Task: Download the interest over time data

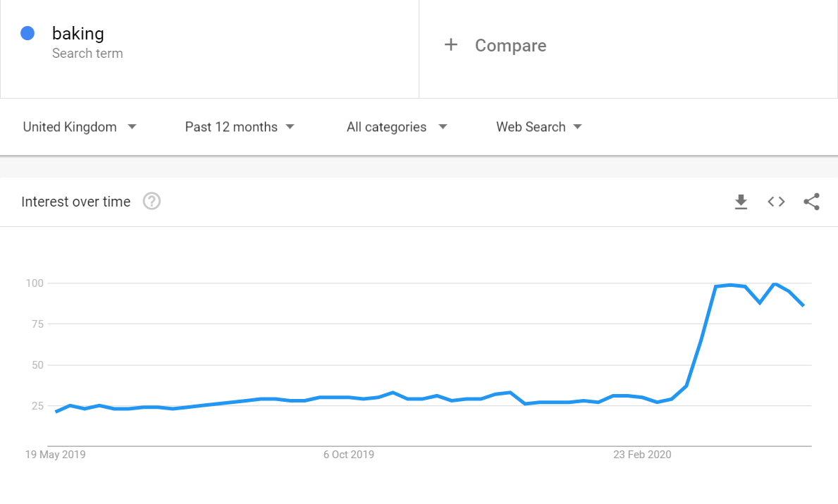Action: 741,202
